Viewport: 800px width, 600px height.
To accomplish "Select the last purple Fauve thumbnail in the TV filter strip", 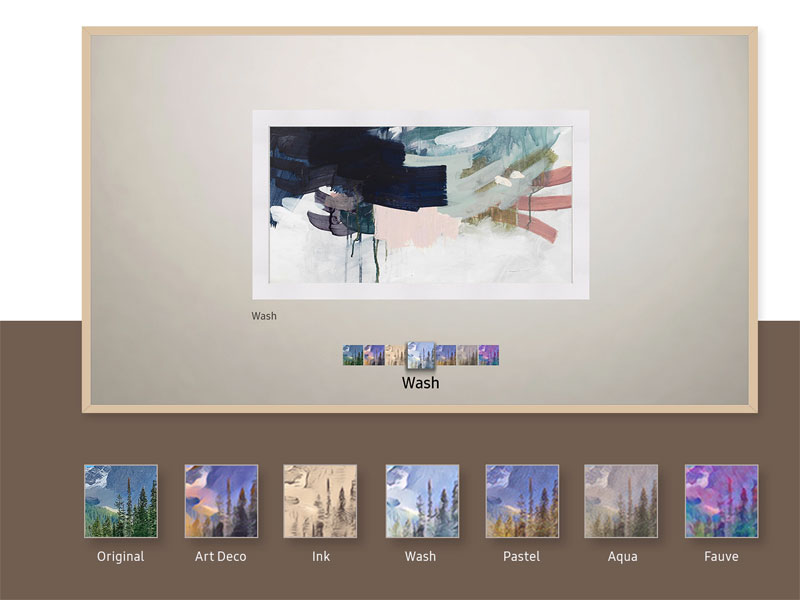I will click(489, 355).
